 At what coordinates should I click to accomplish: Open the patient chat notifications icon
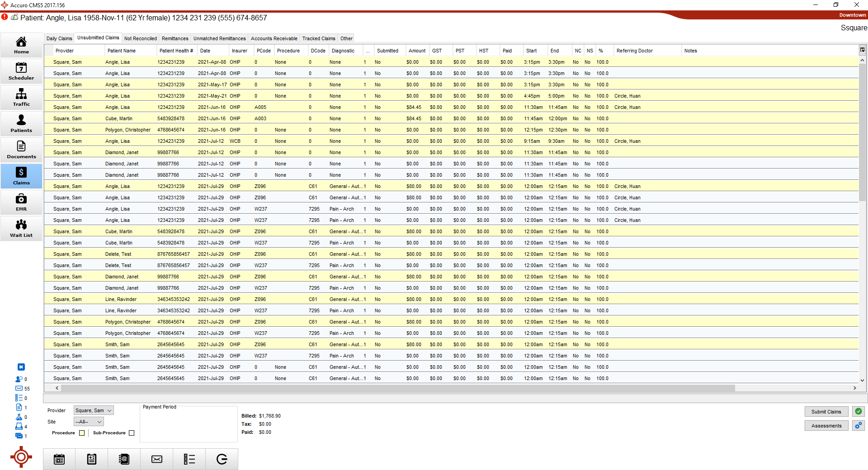(x=19, y=379)
